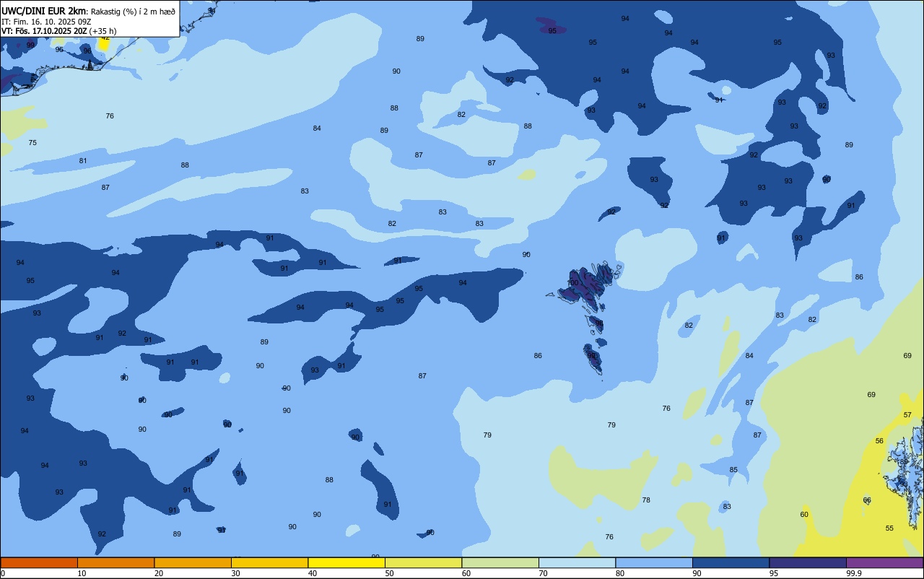Click the 50–60 yellow-green legend swatch
The height and width of the screenshot is (579, 924).
coord(423,562)
